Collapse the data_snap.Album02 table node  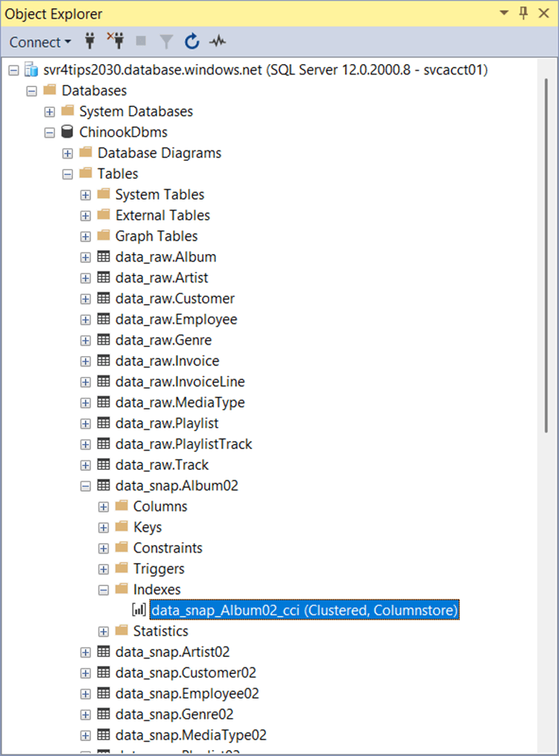[x=86, y=486]
